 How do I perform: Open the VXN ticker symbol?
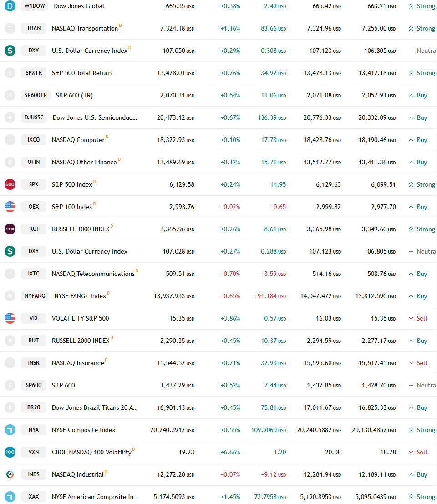point(34,452)
